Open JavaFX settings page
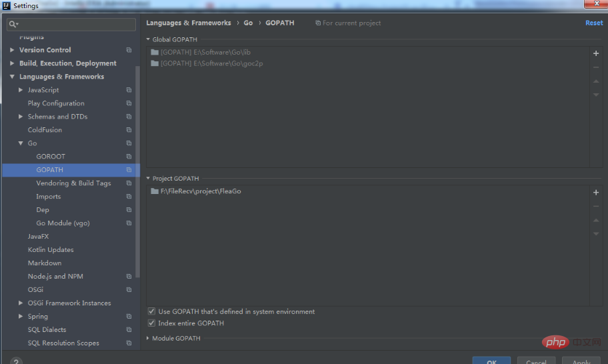This screenshot has height=364, width=608. point(39,237)
